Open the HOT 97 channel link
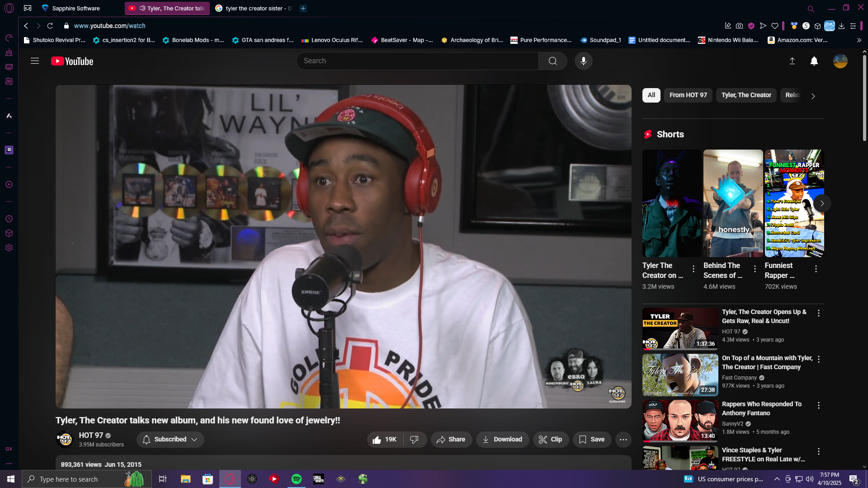The height and width of the screenshot is (488, 868). 91,435
